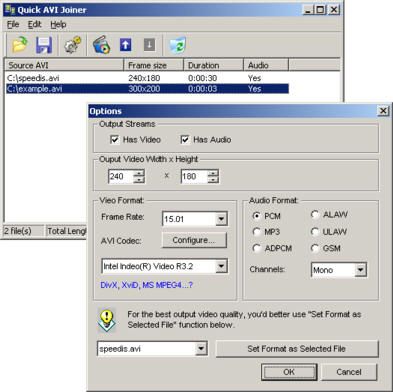Uncheck the Has Video checkbox
Viewport: 393px width, 392px height.
(114, 140)
